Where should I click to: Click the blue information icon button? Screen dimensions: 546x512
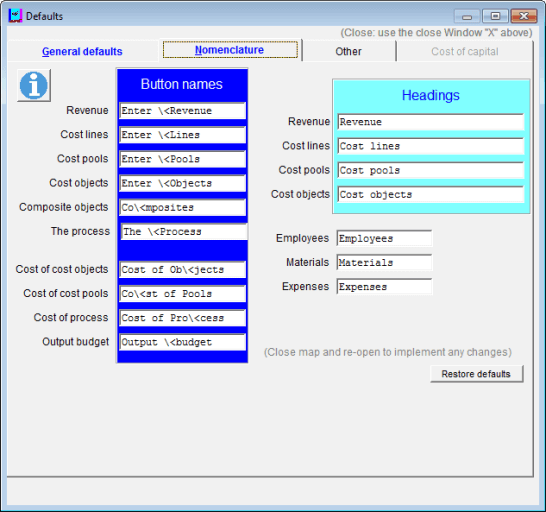coord(34,85)
